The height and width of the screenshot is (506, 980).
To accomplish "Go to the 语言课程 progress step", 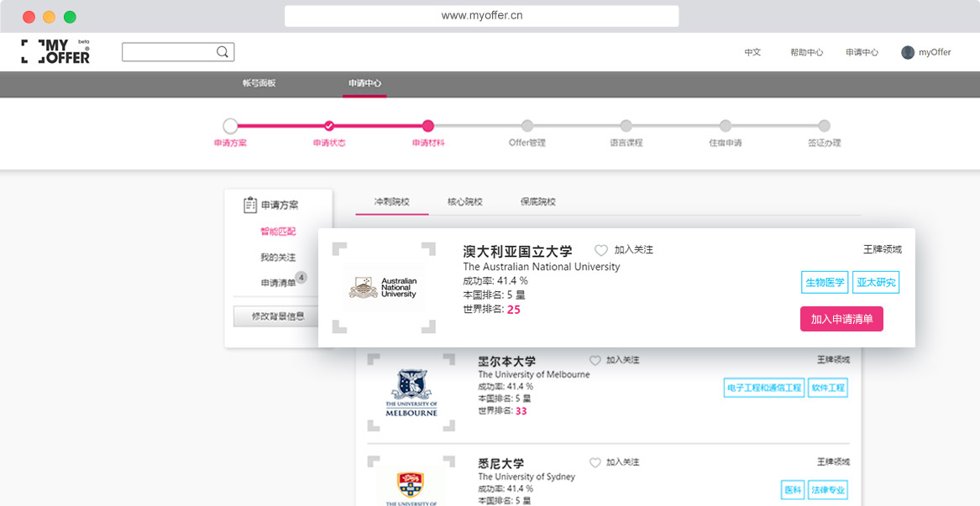I will [x=626, y=126].
